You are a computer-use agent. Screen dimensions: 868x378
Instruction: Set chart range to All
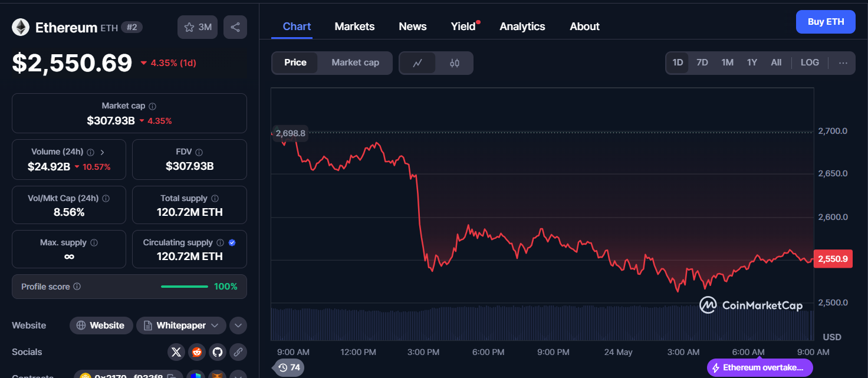776,63
